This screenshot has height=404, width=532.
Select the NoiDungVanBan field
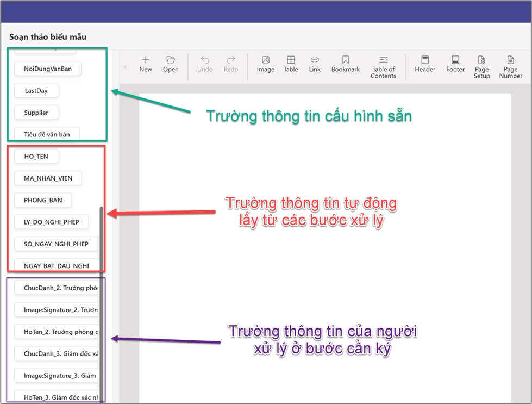tap(48, 69)
